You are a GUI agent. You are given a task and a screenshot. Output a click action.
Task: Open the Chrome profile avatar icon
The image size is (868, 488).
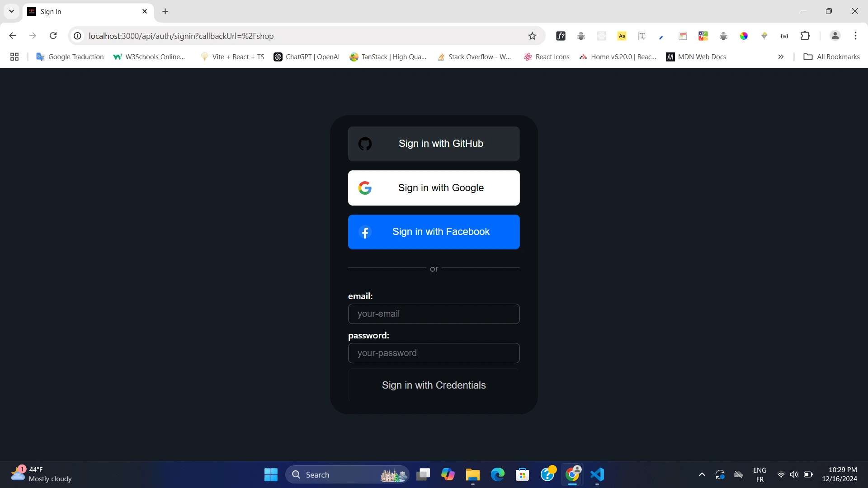pos(835,36)
